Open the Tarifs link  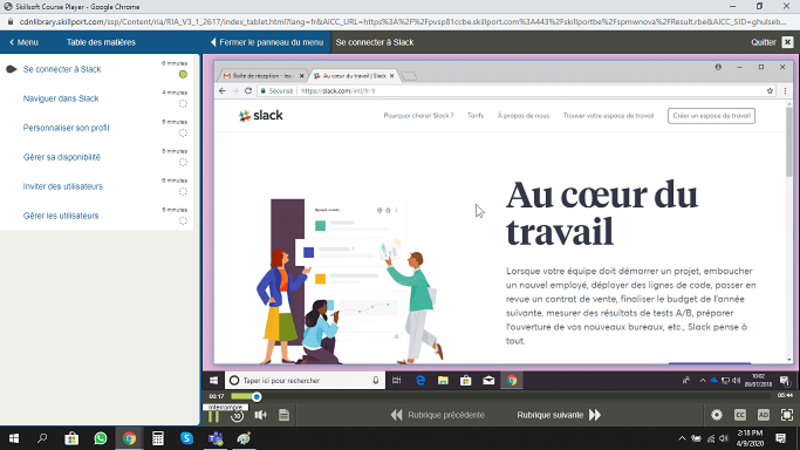click(x=475, y=116)
